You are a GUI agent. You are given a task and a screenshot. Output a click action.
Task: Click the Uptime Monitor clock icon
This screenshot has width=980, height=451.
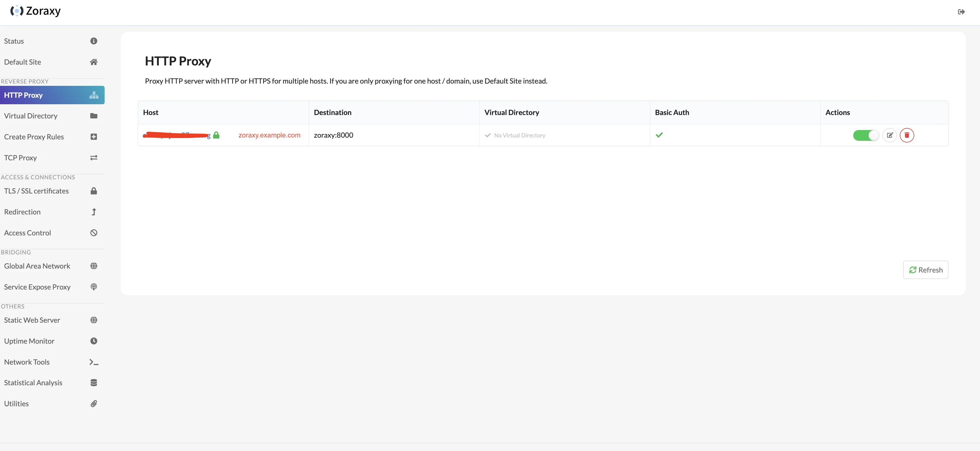[x=94, y=341]
